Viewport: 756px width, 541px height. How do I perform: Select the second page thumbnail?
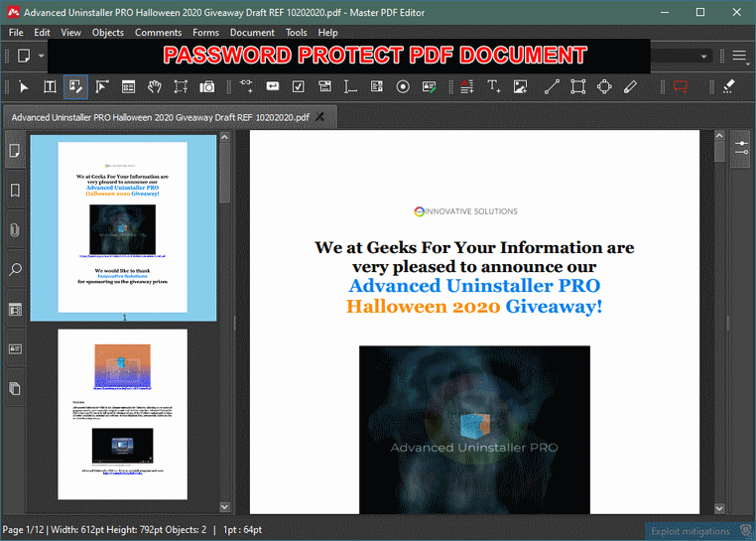(122, 415)
